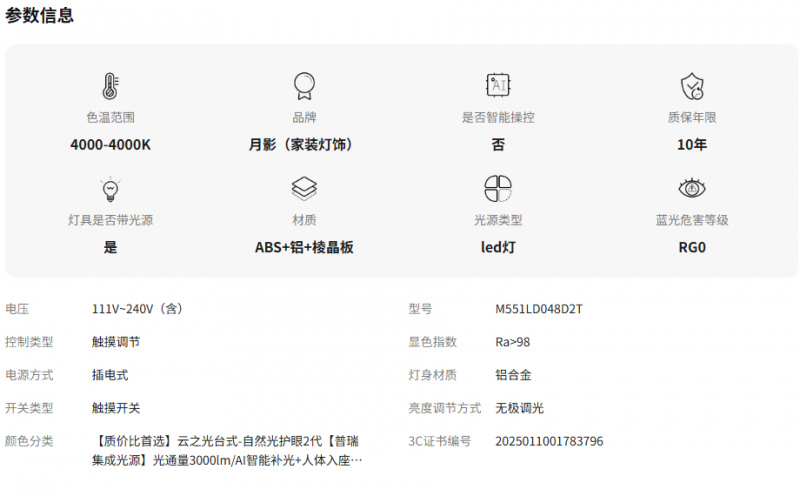Click the eye icon above 蓝光危害等级
The image size is (800, 496).
(692, 188)
